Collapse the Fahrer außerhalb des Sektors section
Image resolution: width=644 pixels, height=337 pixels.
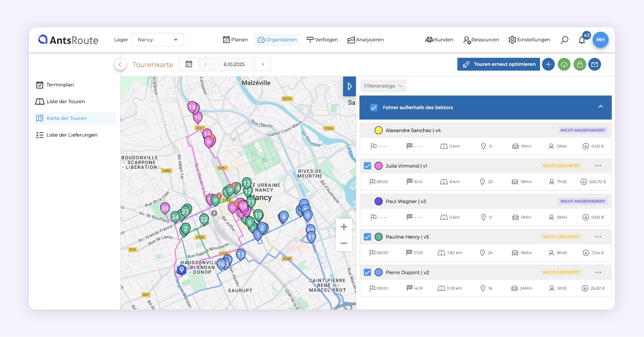tap(600, 107)
